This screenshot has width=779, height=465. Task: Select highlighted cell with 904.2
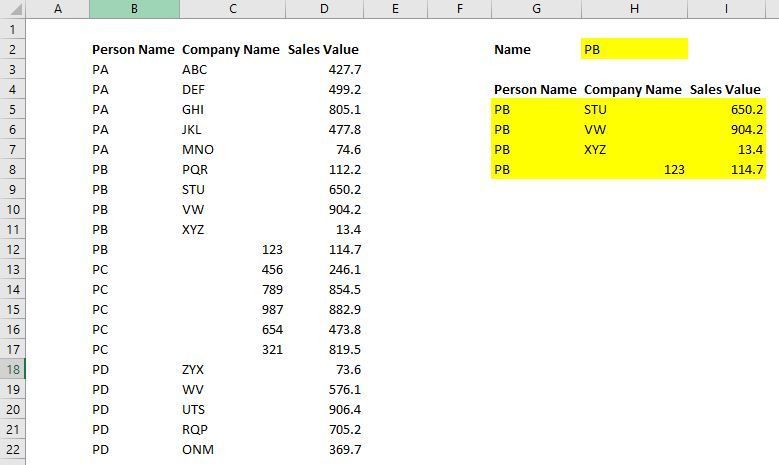pos(726,130)
